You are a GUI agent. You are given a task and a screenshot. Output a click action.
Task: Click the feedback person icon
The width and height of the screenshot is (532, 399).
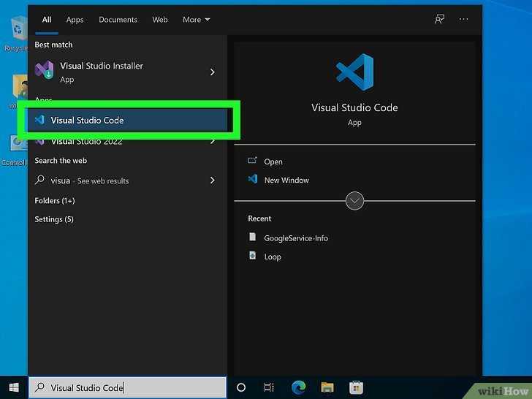click(439, 19)
